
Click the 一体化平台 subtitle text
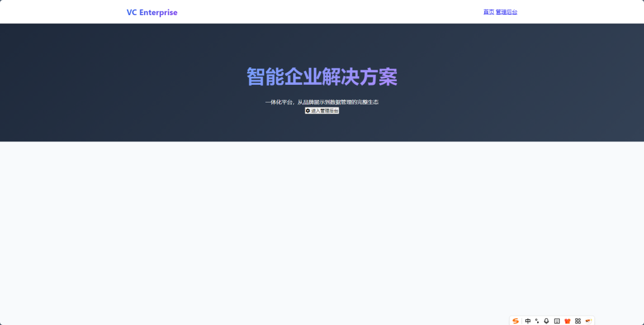click(322, 102)
